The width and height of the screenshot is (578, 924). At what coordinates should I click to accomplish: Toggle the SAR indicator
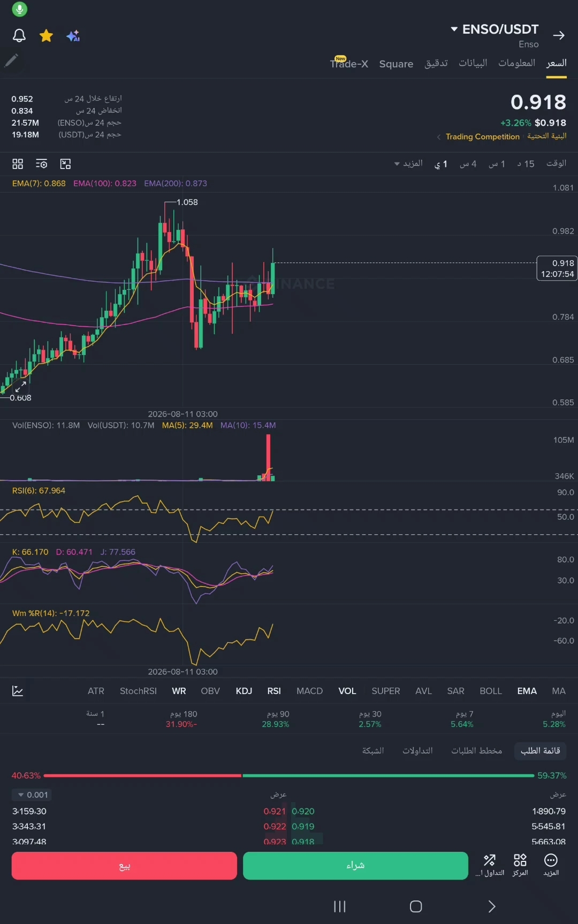(x=456, y=691)
